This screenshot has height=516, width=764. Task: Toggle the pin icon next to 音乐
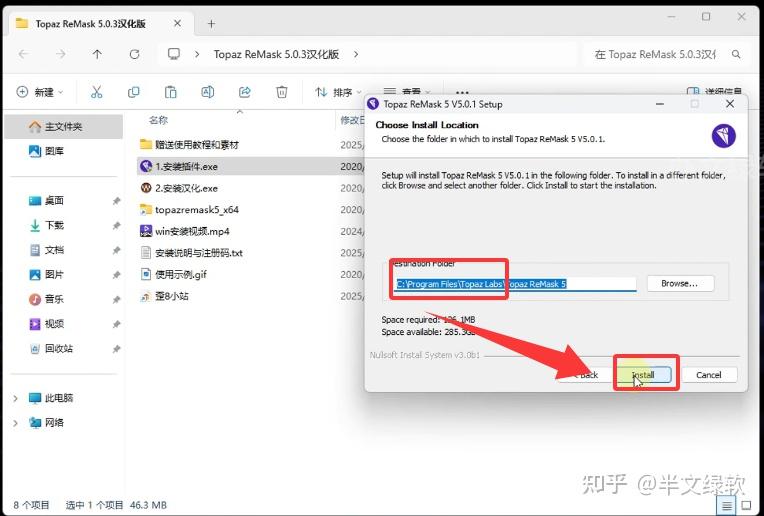click(x=116, y=300)
